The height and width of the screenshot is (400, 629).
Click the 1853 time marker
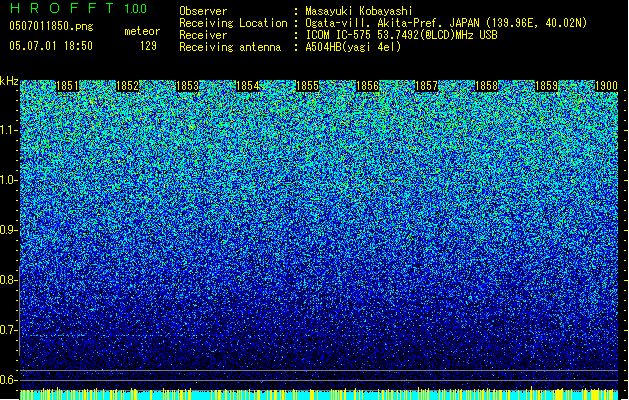point(187,86)
